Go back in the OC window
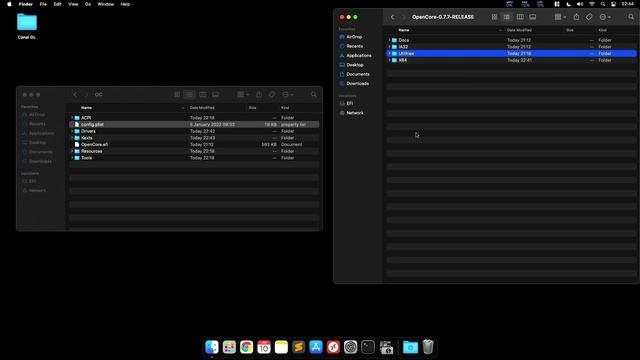This screenshot has width=640, height=360. 75,95
